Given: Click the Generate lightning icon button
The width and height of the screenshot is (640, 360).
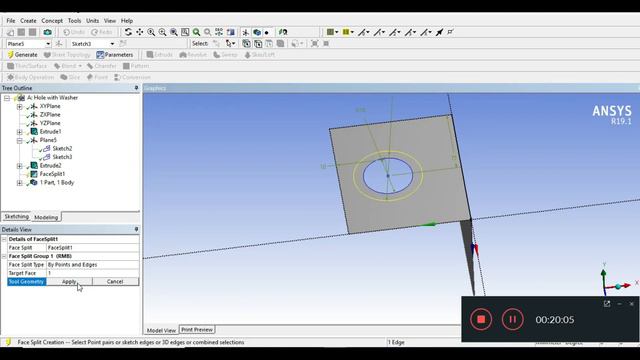Looking at the screenshot, I should 22,55.
